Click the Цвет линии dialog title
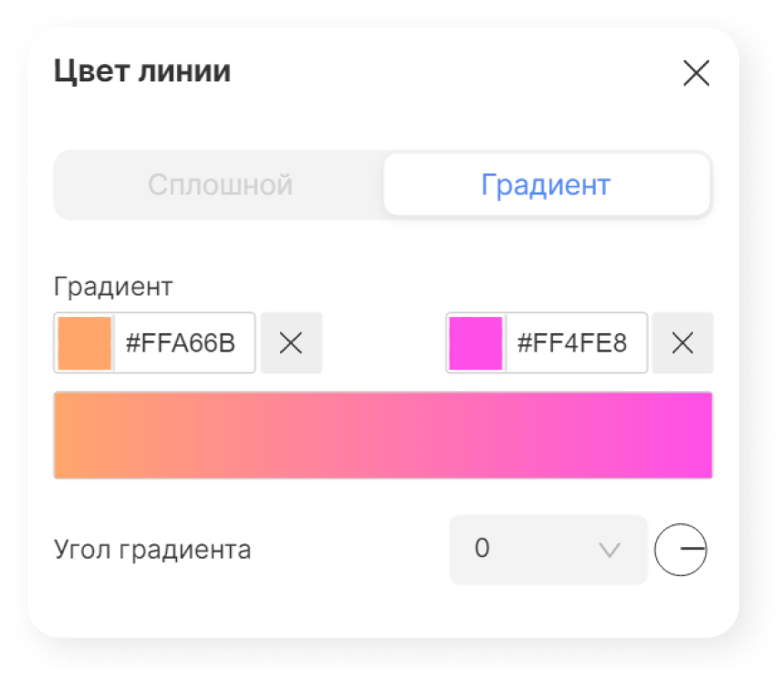This screenshot has width=784, height=683. click(142, 71)
